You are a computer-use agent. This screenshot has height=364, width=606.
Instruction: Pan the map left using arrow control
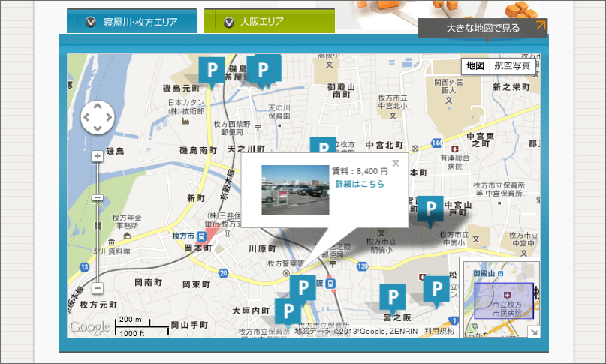pyautogui.click(x=86, y=117)
